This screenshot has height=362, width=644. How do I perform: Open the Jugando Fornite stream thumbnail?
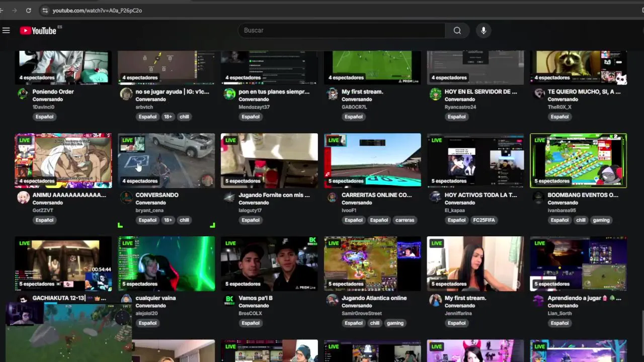point(269,160)
